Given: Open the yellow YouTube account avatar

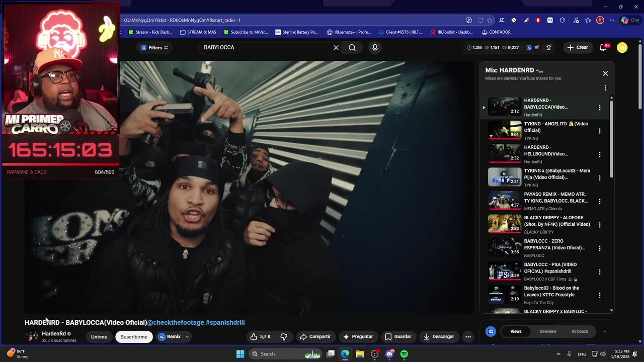Looking at the screenshot, I should coord(622,48).
